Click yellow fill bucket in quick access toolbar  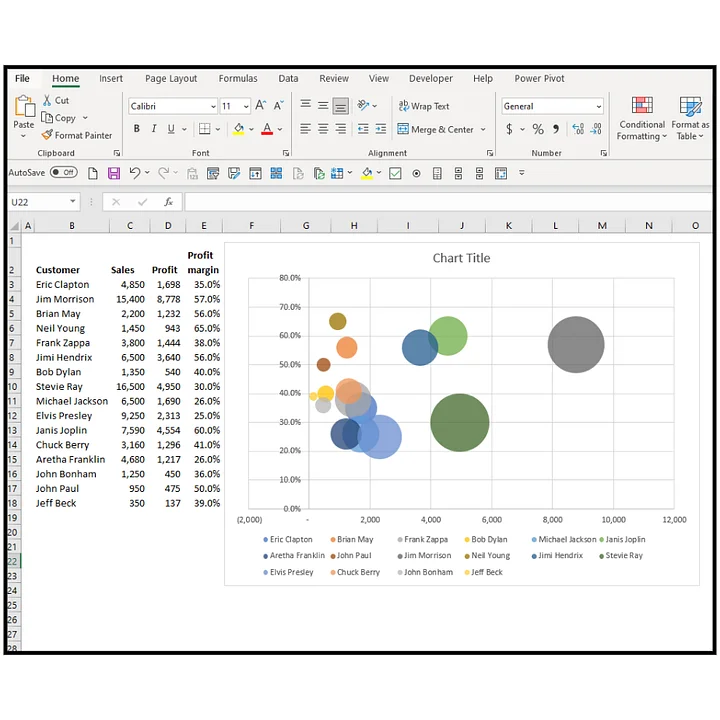[367, 173]
